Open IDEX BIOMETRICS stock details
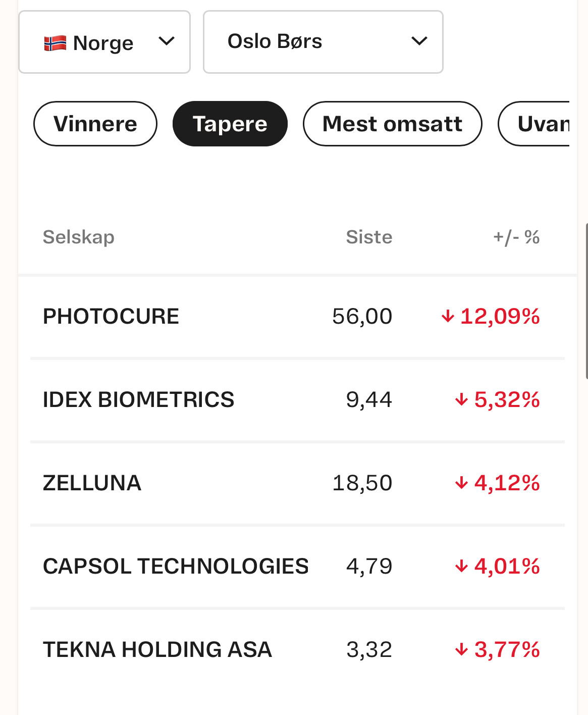 coord(138,399)
